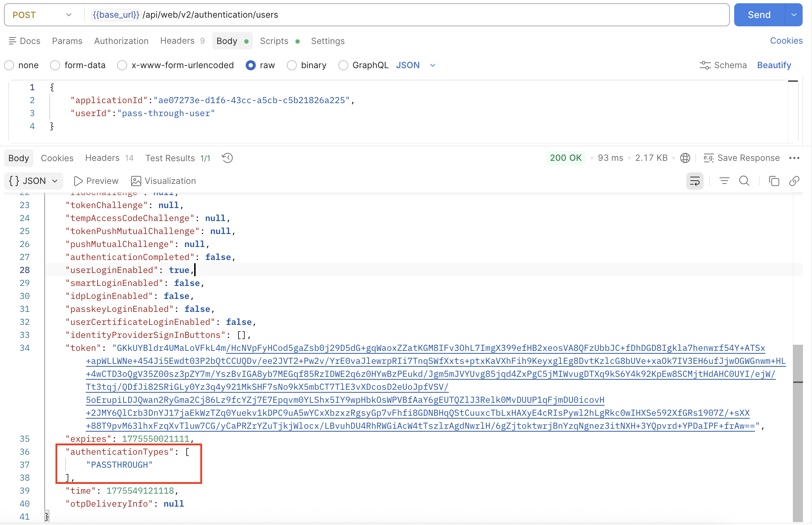Image resolution: width=812 pixels, height=525 pixels.
Task: Open the response history clock icon
Action: click(x=227, y=158)
